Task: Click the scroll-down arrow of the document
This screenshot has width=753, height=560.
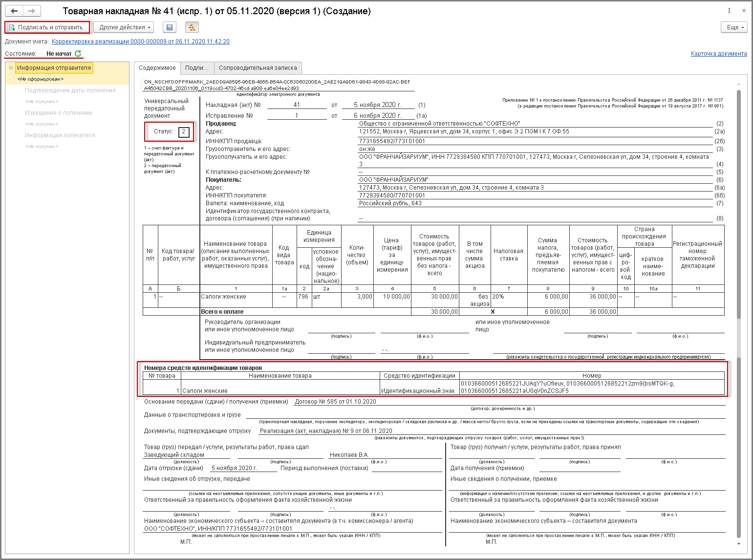Action: coord(739,543)
